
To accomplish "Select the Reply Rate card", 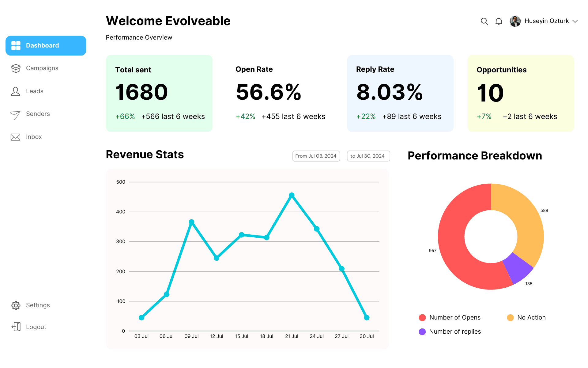I will click(400, 93).
